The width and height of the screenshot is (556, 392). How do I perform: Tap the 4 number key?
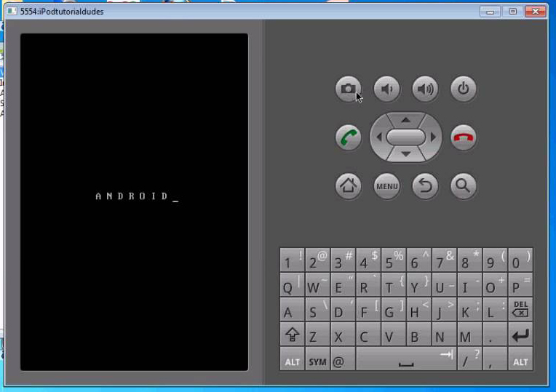coord(368,260)
